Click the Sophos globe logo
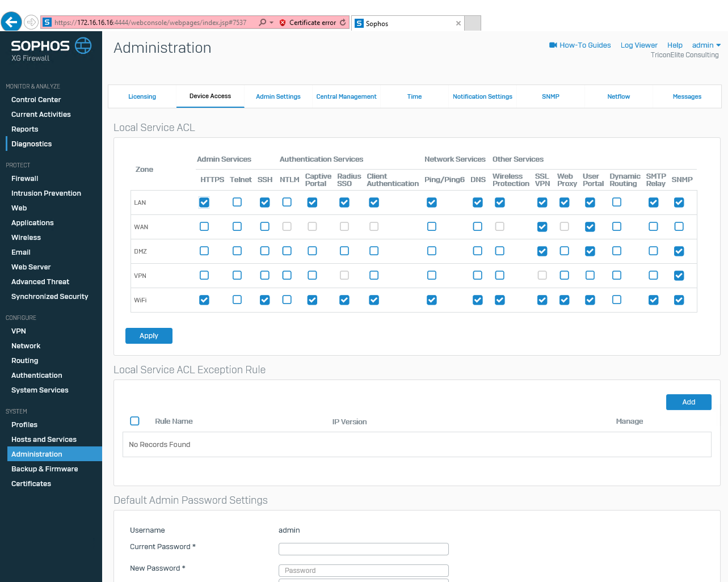Screen dimensions: 728x582 pos(83,45)
